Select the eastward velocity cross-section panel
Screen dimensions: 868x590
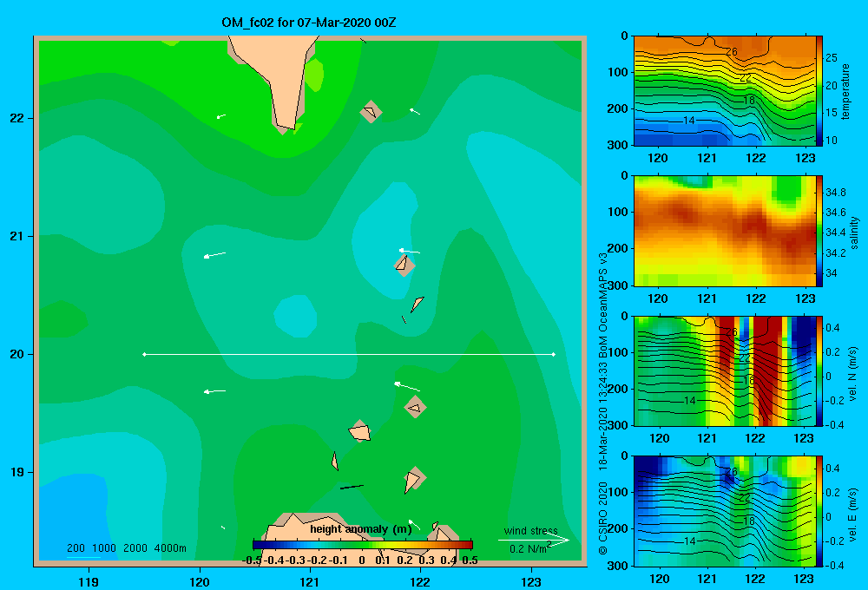pyautogui.click(x=724, y=511)
